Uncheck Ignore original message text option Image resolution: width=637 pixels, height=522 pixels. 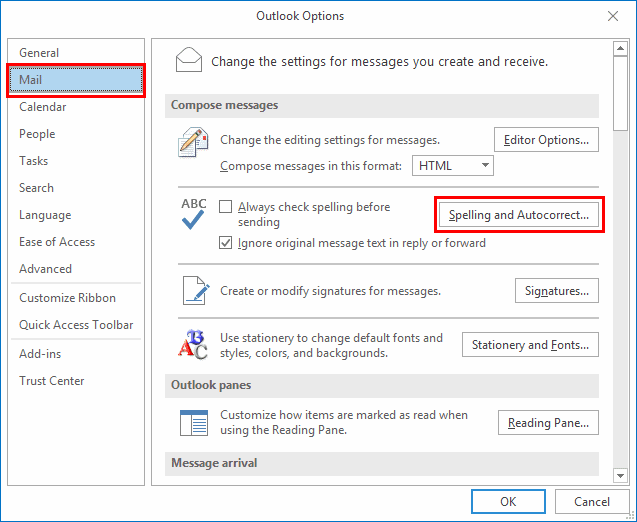pyautogui.click(x=226, y=243)
